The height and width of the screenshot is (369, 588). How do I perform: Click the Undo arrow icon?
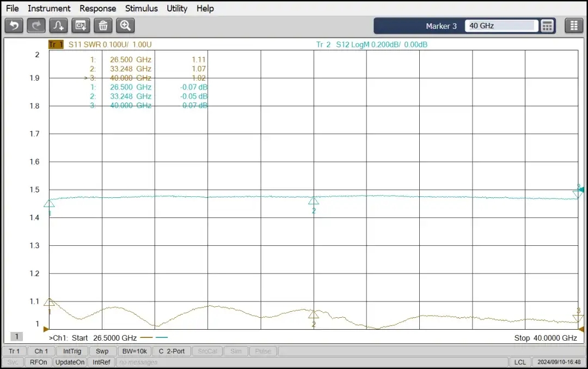coord(14,26)
